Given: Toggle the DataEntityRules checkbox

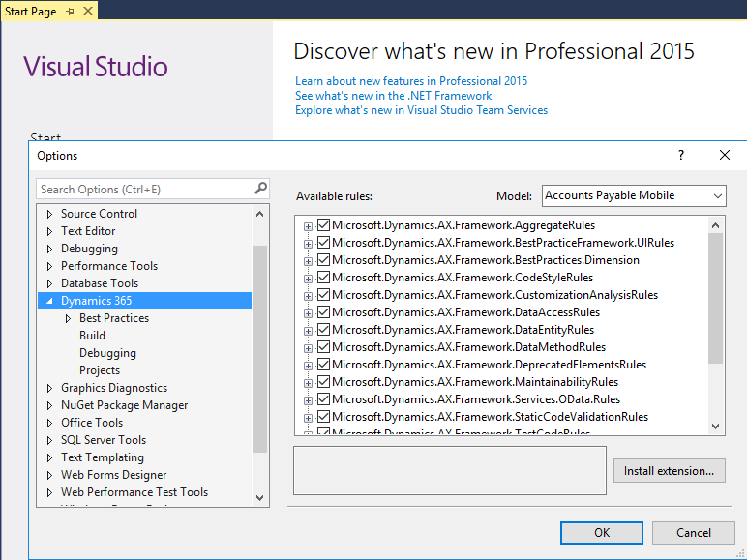Looking at the screenshot, I should pyautogui.click(x=323, y=329).
